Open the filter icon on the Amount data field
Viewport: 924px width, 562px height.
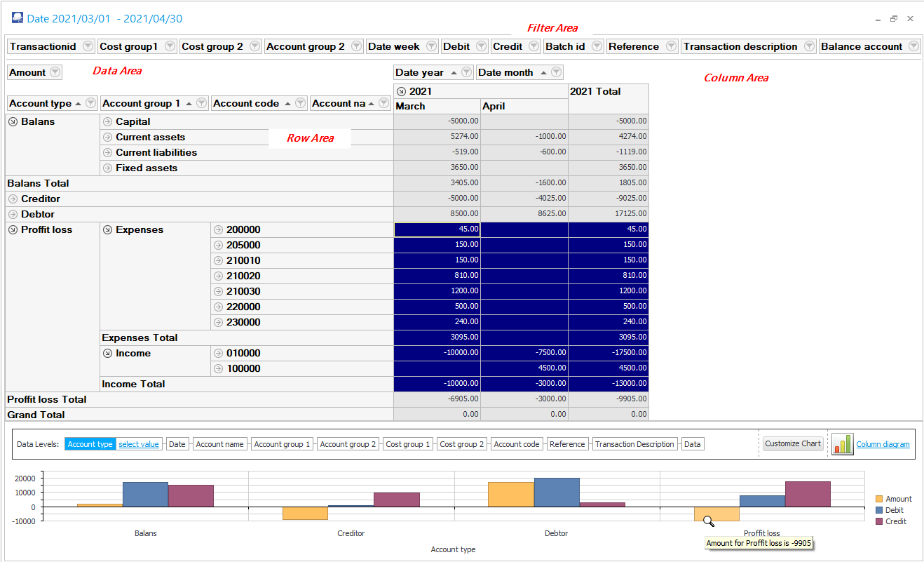point(55,72)
